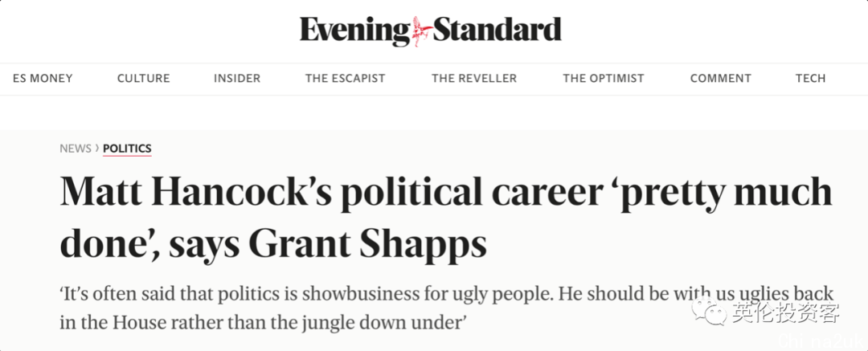Screen dimensions: 868x351
Task: Go to the INSIDER section
Action: [237, 79]
